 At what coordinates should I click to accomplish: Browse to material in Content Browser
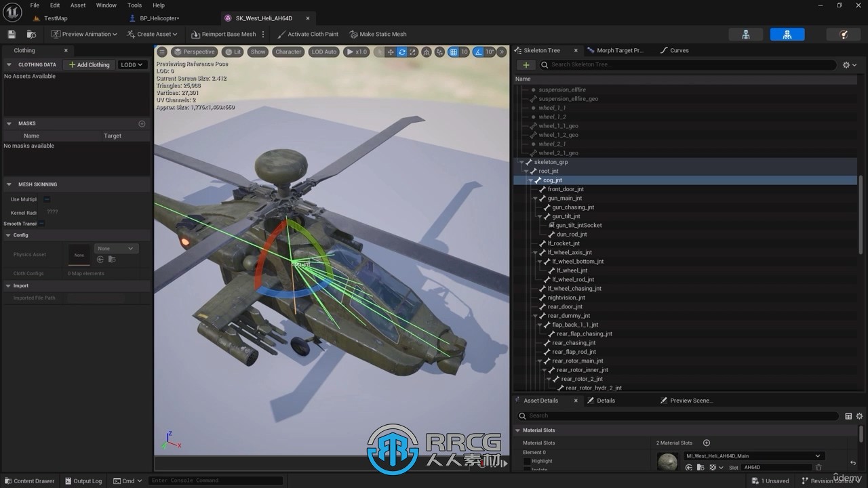(x=701, y=468)
